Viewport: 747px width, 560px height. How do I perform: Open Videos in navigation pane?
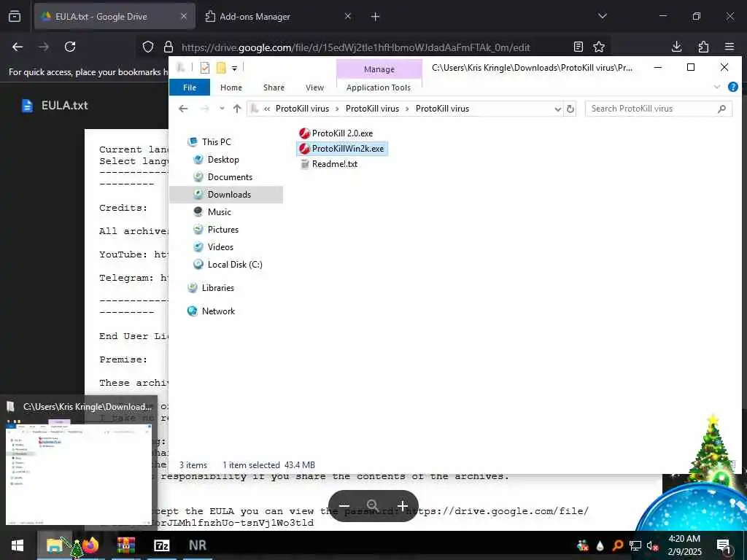[214, 247]
